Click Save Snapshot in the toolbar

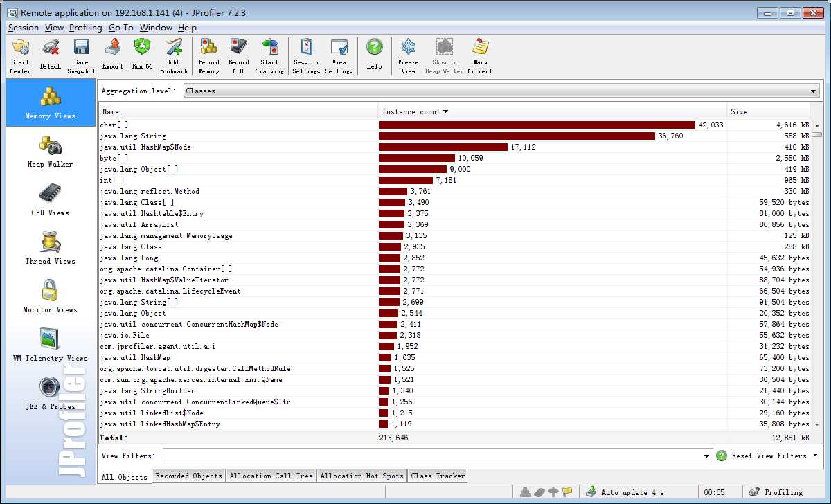(81, 56)
